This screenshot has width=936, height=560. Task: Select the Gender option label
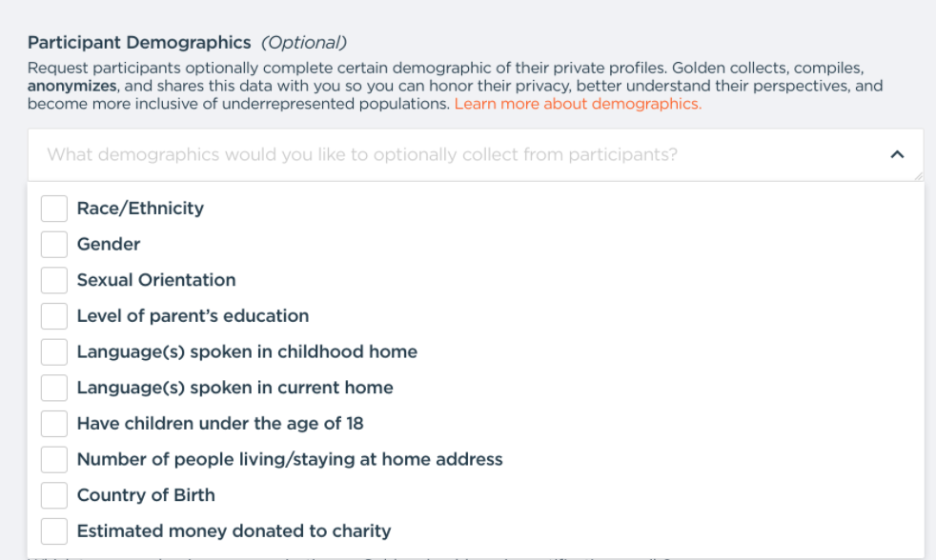(x=109, y=245)
